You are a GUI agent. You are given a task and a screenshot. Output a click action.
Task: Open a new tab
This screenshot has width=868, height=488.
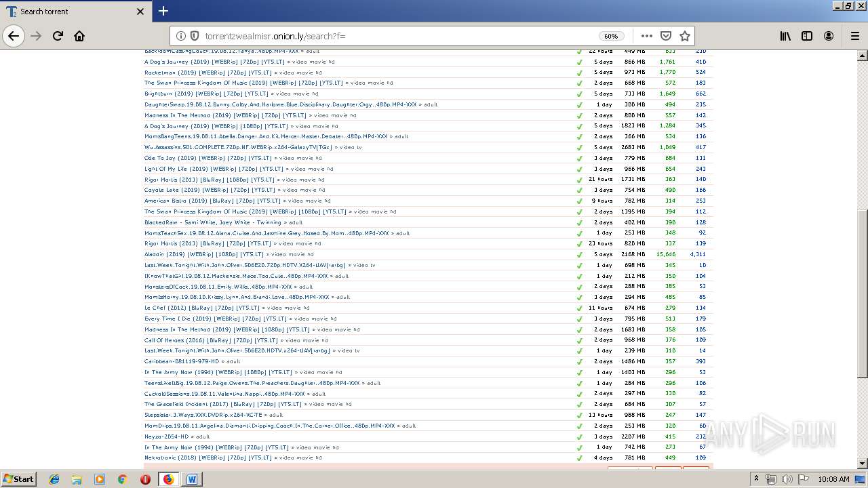[163, 11]
